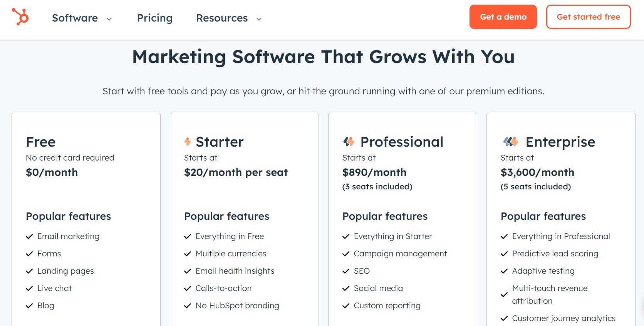Image resolution: width=644 pixels, height=326 pixels.
Task: Select Pricing in the navigation bar
Action: click(x=154, y=18)
